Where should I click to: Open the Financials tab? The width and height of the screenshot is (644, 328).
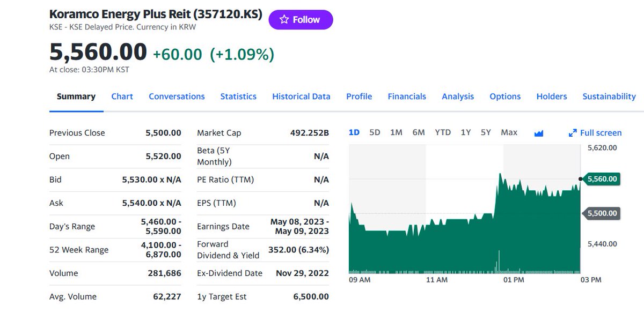(407, 96)
